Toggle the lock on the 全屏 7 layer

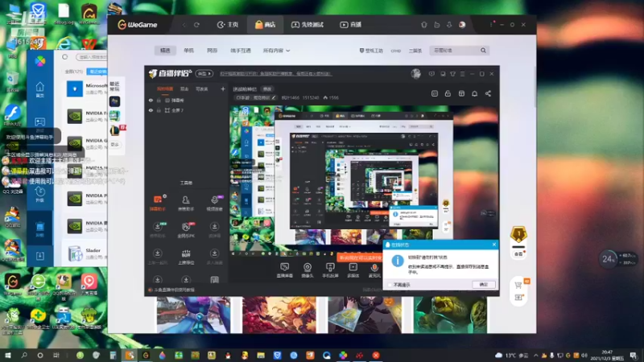pyautogui.click(x=159, y=110)
